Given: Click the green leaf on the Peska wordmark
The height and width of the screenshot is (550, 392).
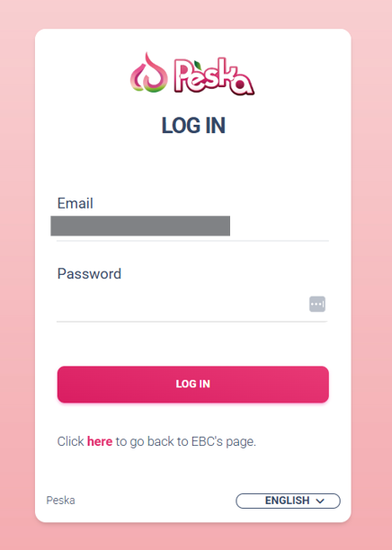Looking at the screenshot, I should pyautogui.click(x=199, y=66).
